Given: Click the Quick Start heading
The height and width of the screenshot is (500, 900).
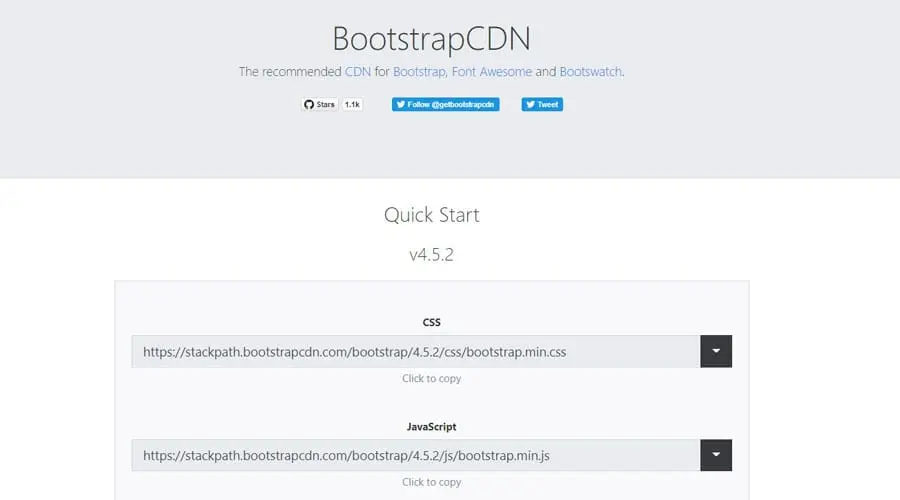Looking at the screenshot, I should (x=432, y=215).
